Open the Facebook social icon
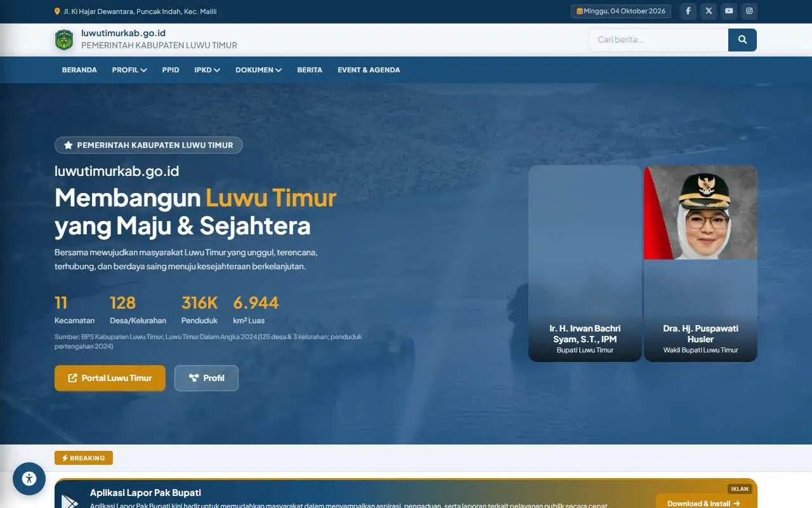812x508 pixels. pos(688,11)
